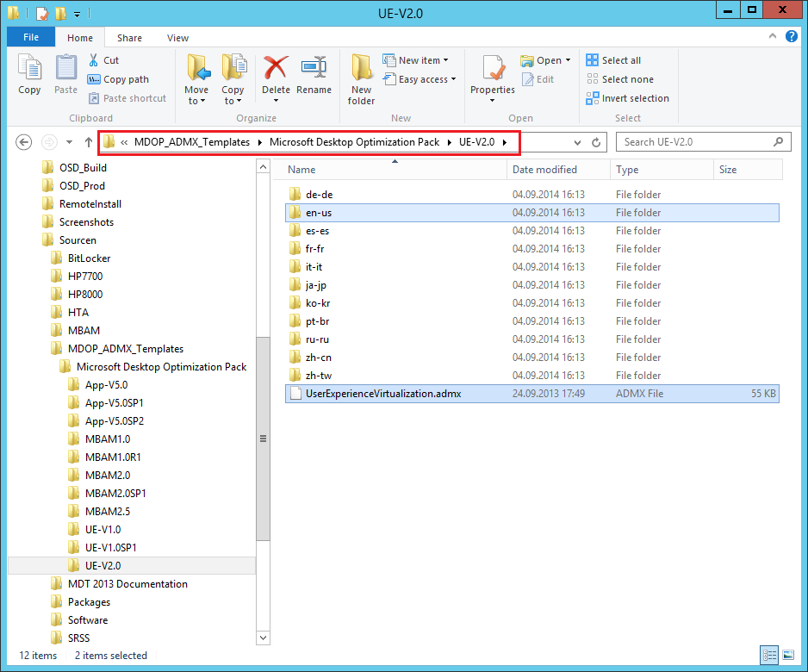The image size is (808, 672).
Task: Open the Delete dropdown arrow
Action: tap(276, 101)
